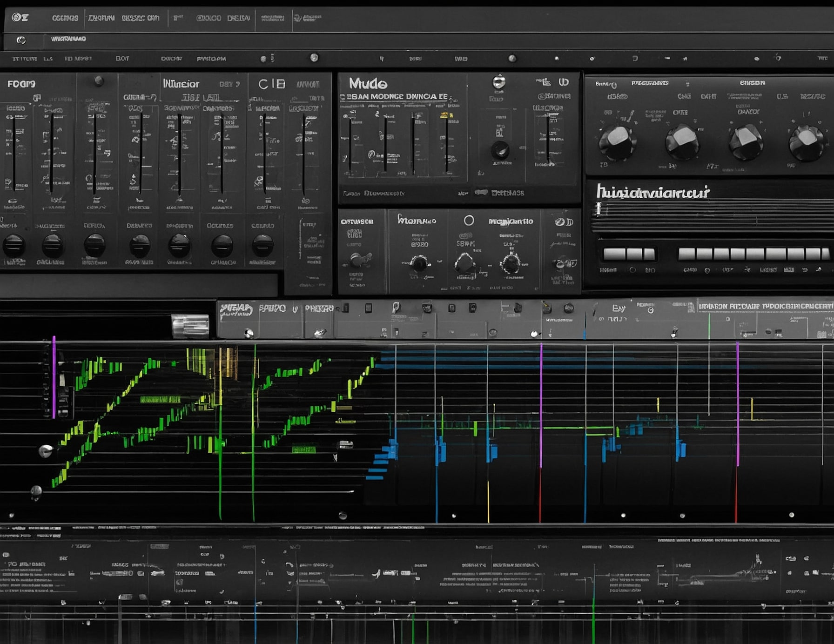Click the first fader in the Mudo panel
This screenshot has height=644, width=834.
pos(350,144)
